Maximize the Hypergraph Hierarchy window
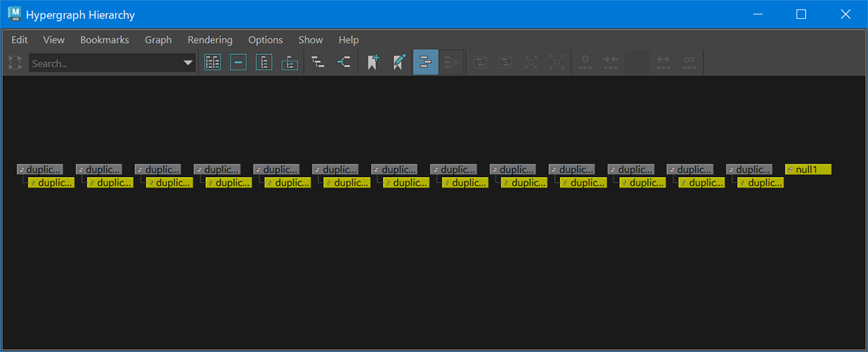Image resolution: width=868 pixels, height=352 pixels. (x=801, y=14)
